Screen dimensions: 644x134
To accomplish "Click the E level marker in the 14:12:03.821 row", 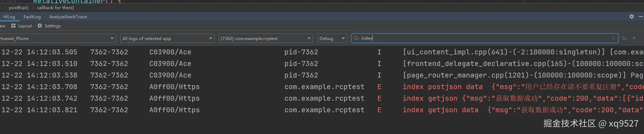I will pos(379,110).
